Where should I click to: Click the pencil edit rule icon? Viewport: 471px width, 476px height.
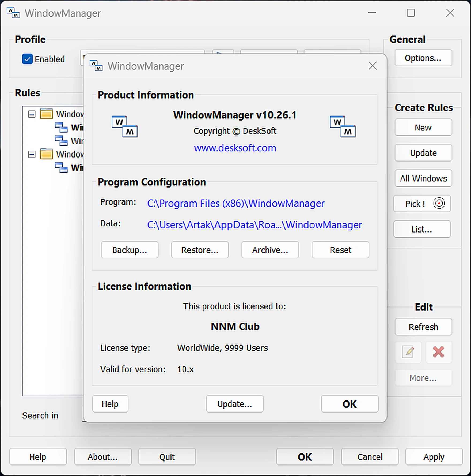pyautogui.click(x=408, y=352)
